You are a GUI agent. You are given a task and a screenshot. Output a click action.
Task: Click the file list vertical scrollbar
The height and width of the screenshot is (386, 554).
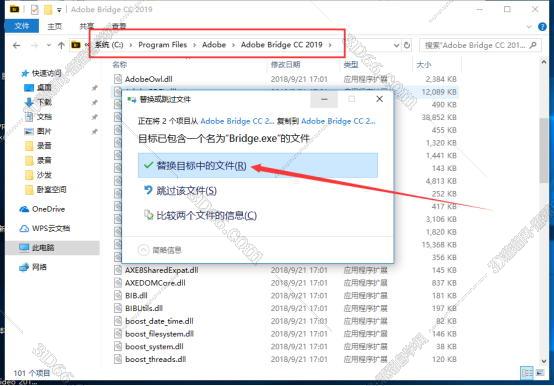[x=544, y=151]
